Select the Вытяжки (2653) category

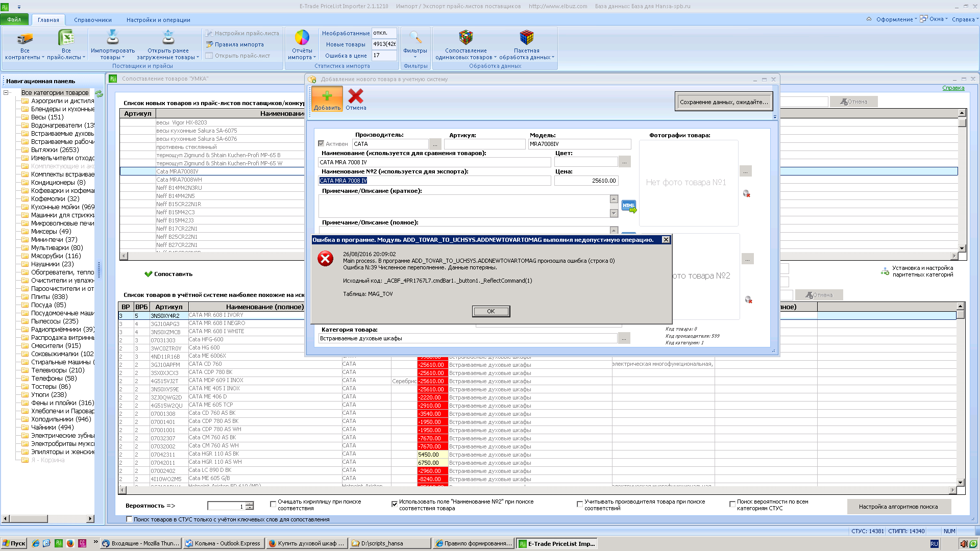click(x=55, y=150)
